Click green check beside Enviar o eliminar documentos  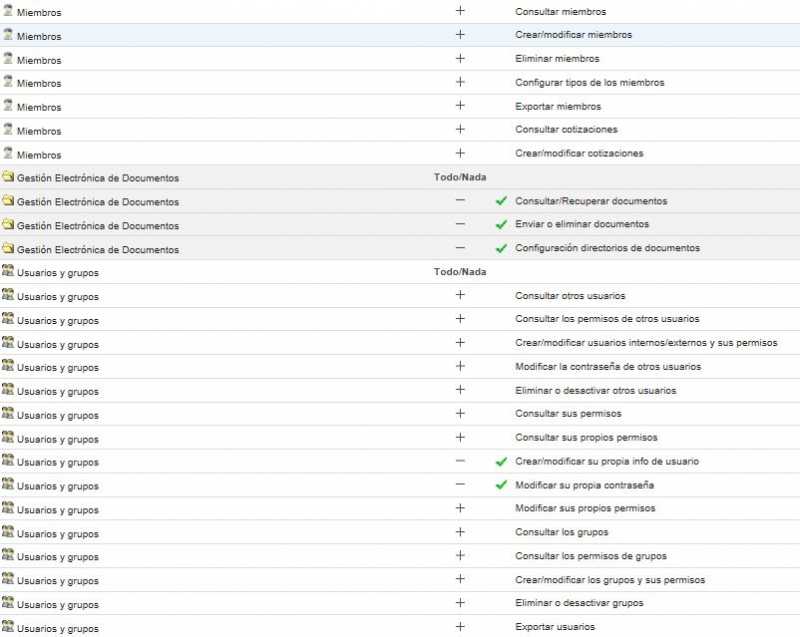pos(502,224)
